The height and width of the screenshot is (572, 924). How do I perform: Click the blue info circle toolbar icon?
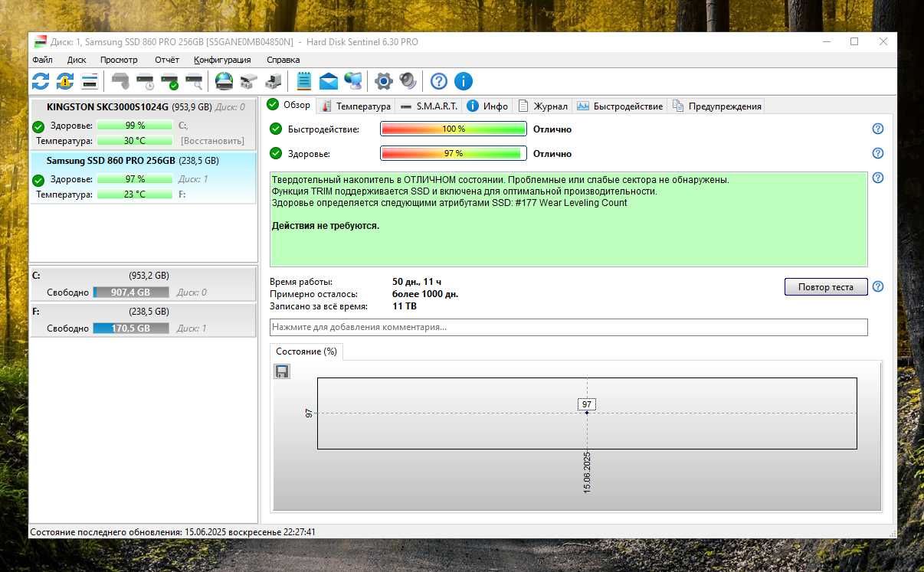tap(464, 80)
